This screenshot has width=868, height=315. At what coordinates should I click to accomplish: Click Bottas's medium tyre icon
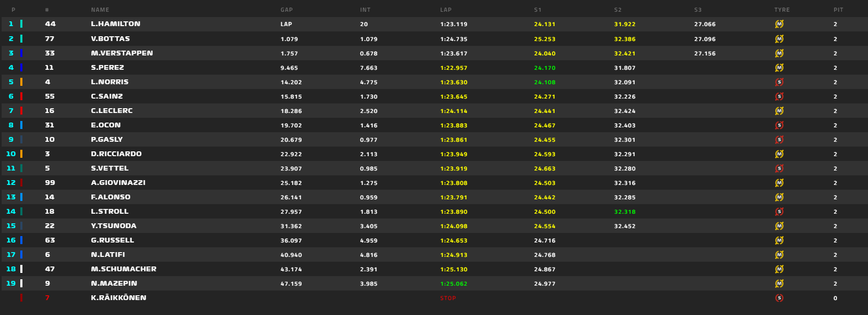[x=779, y=39]
